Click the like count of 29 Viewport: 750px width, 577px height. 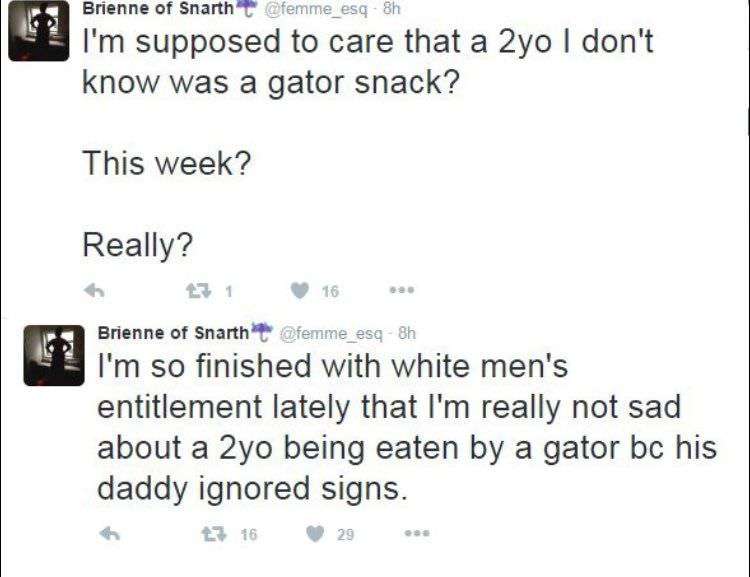pos(345,535)
